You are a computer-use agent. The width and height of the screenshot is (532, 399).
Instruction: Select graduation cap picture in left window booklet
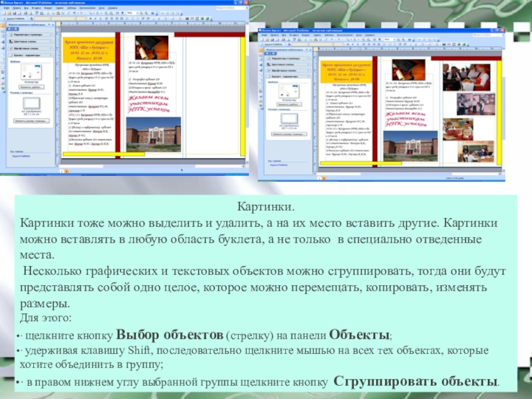[x=152, y=47]
